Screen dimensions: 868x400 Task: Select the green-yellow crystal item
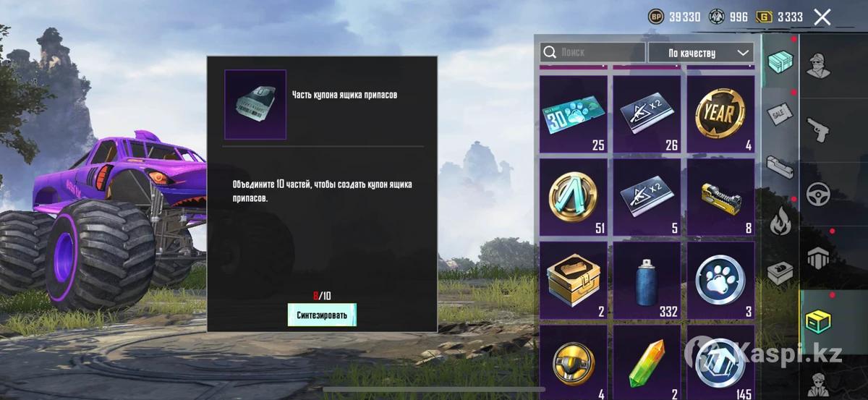click(x=647, y=361)
